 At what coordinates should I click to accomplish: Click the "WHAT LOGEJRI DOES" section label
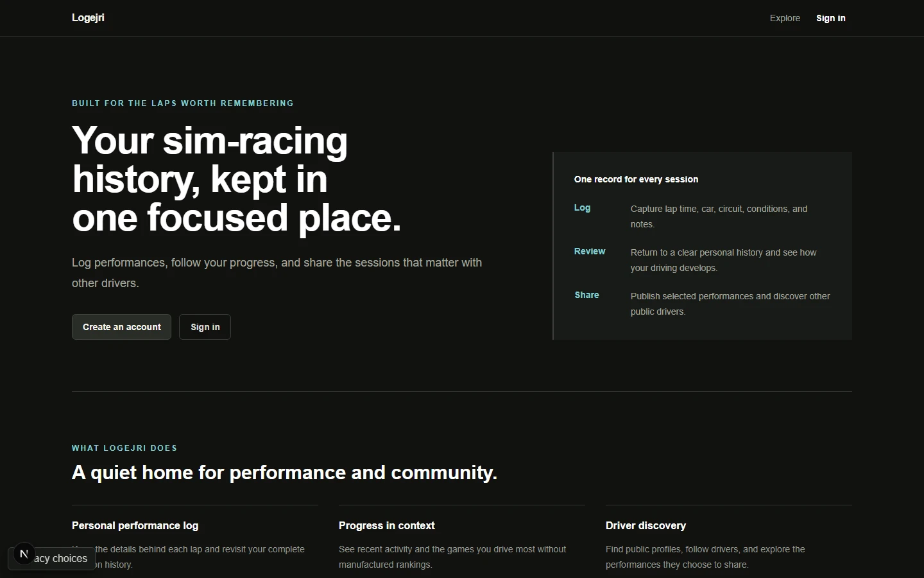pyautogui.click(x=124, y=448)
